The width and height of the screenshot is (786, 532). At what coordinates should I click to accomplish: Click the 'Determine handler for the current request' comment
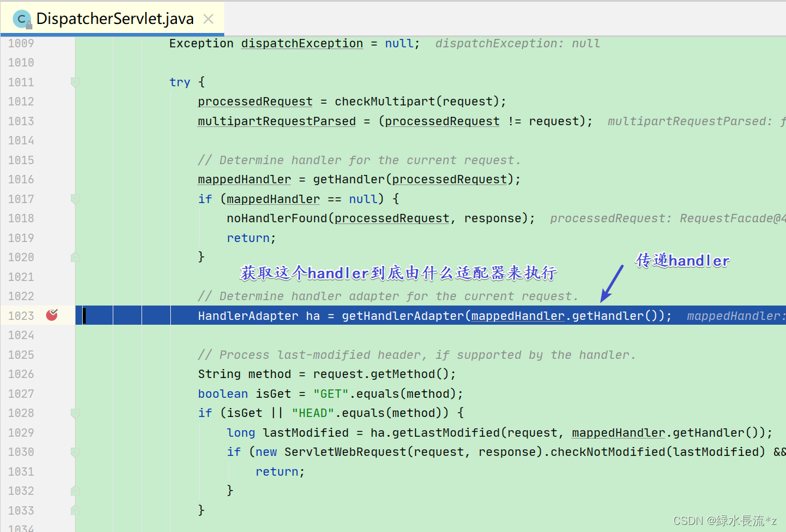point(360,160)
